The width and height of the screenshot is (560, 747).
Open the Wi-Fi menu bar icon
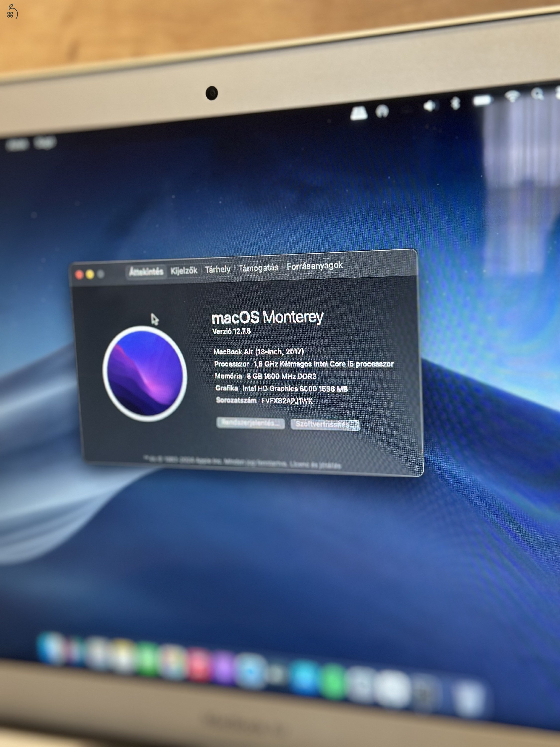[x=512, y=97]
